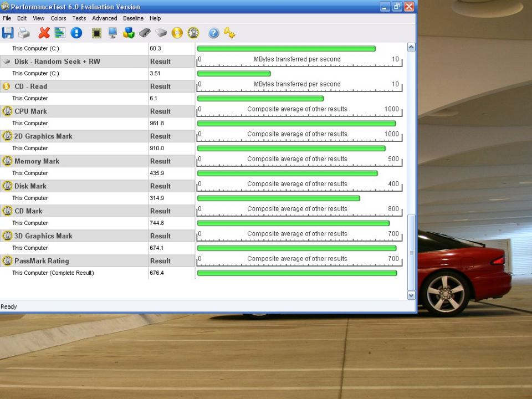Click the Print icon in the toolbar
The height and width of the screenshot is (399, 532).
tap(24, 33)
